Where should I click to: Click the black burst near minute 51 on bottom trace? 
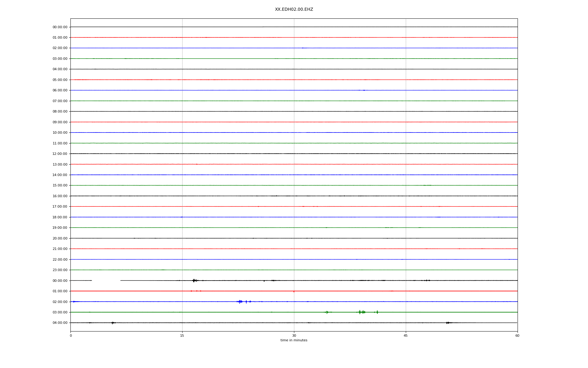tap(447, 323)
